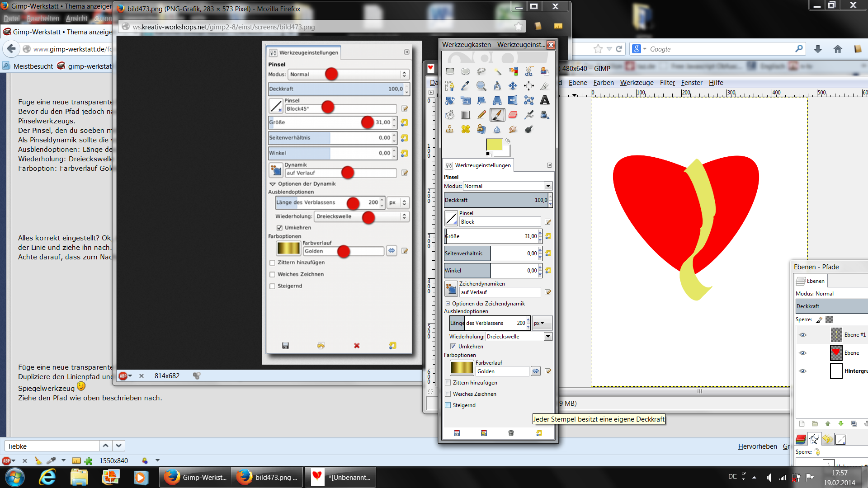Open the Filter menu
The image size is (868, 488).
(667, 83)
